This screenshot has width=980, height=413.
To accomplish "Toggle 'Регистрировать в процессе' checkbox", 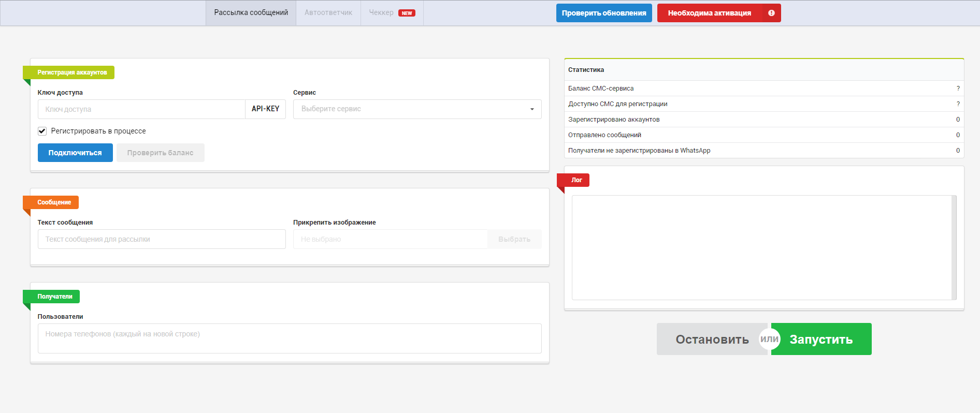I will [x=42, y=131].
